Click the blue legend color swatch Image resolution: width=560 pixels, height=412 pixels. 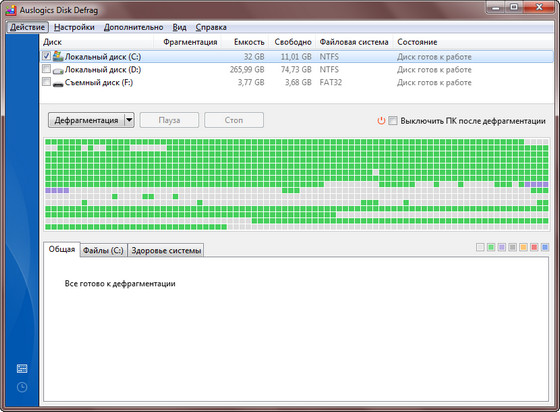tap(545, 247)
